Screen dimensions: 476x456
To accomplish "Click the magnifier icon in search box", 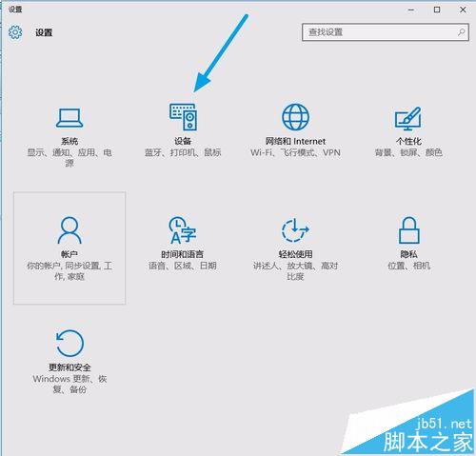I will tap(462, 31).
